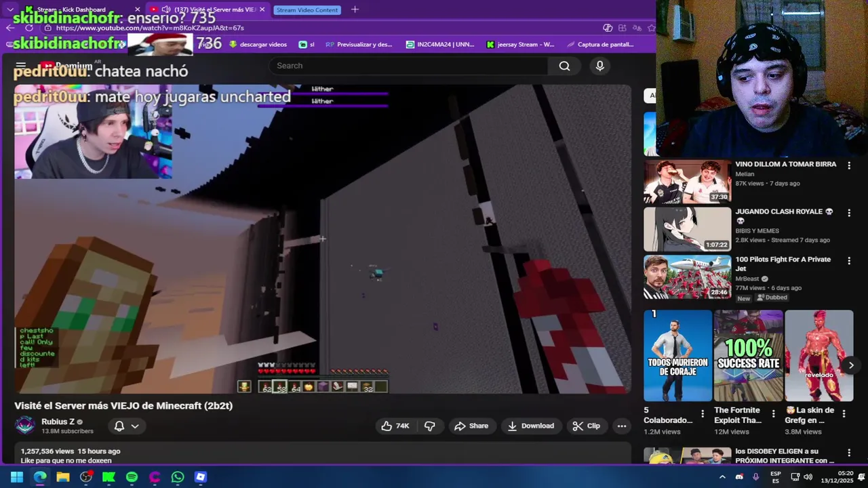Download the video via Download button
The height and width of the screenshot is (488, 868).
(x=531, y=426)
